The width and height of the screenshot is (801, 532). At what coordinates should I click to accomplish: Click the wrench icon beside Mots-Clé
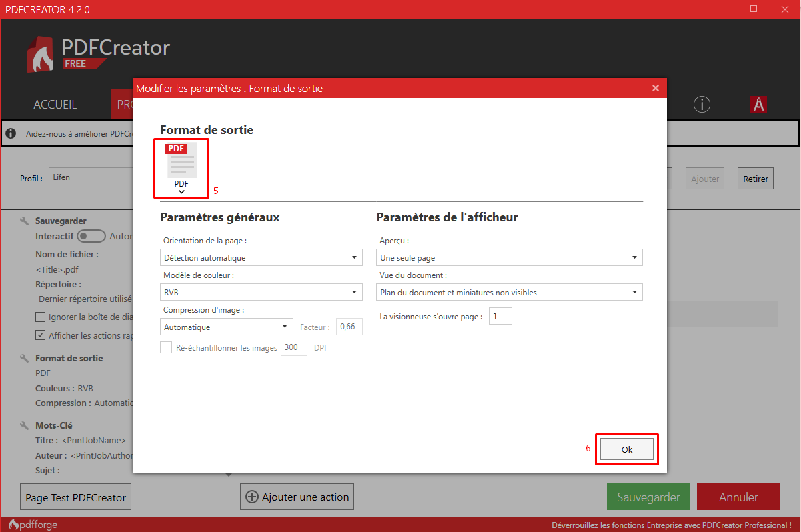pyautogui.click(x=25, y=425)
